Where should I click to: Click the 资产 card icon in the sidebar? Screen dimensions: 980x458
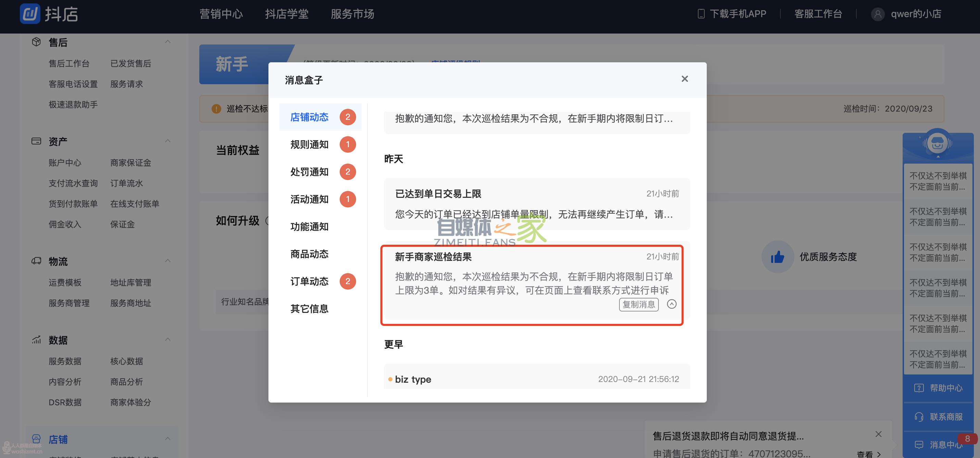pyautogui.click(x=36, y=141)
